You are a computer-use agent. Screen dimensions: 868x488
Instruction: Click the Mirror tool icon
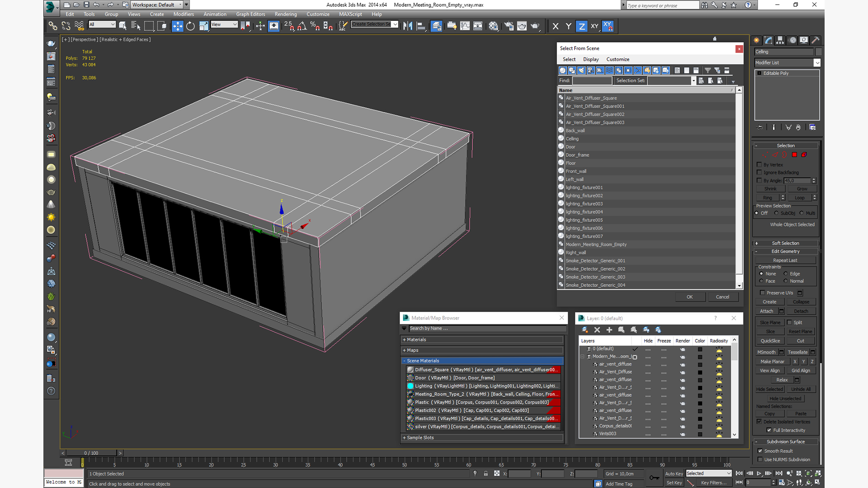point(407,26)
